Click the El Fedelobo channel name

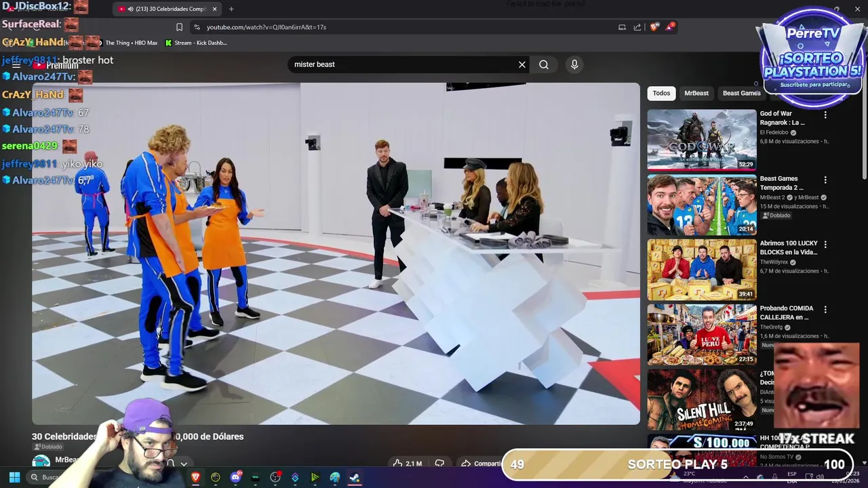[774, 133]
